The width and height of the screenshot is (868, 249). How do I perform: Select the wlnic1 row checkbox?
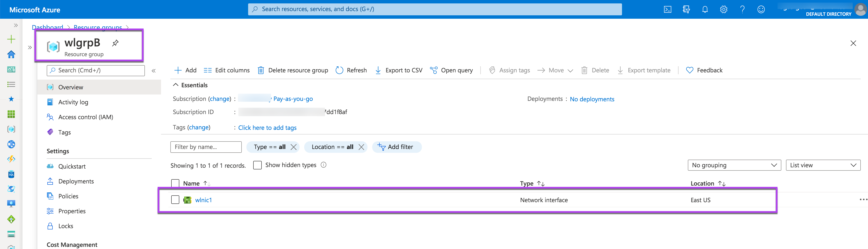[175, 200]
